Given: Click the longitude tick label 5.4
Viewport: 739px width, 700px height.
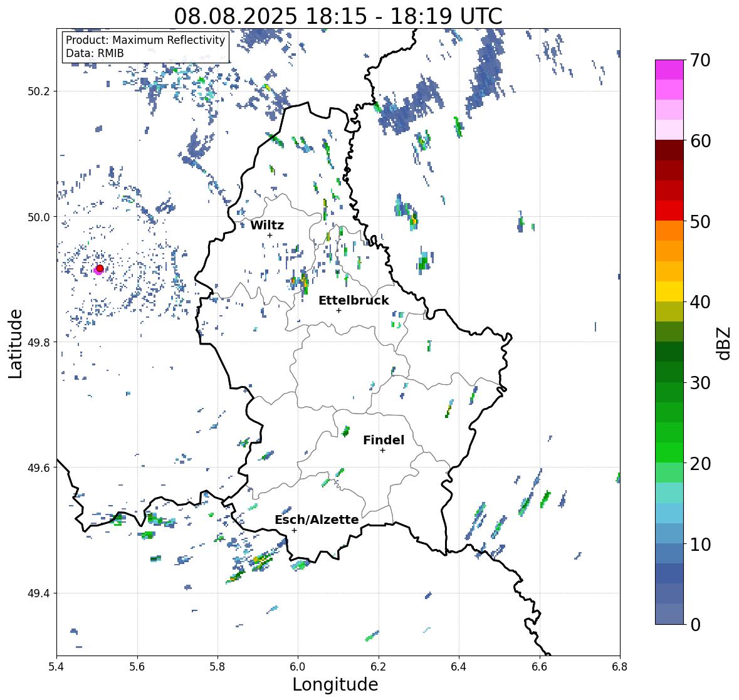Looking at the screenshot, I should [x=56, y=666].
